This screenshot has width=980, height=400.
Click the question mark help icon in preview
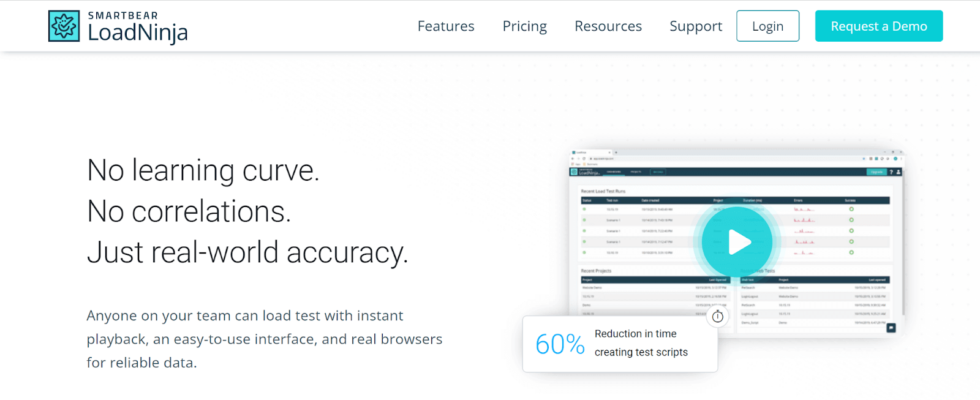click(891, 172)
